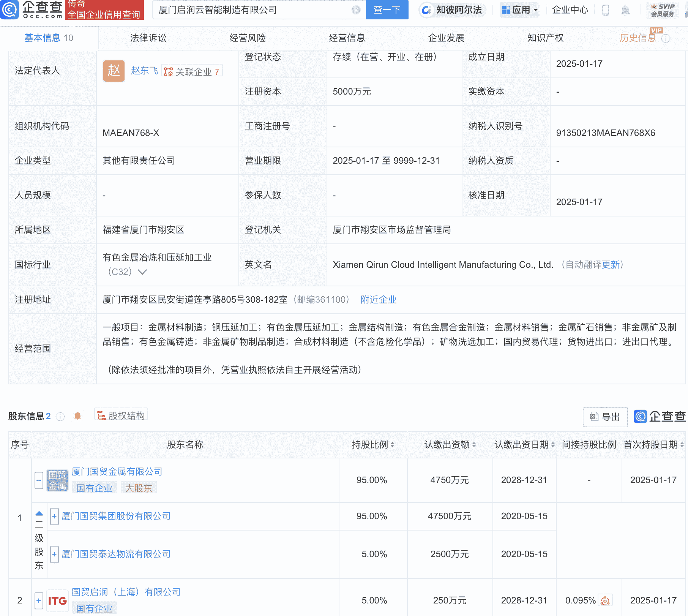Open the 附近企业 link
This screenshot has height=616, width=688.
[x=378, y=300]
